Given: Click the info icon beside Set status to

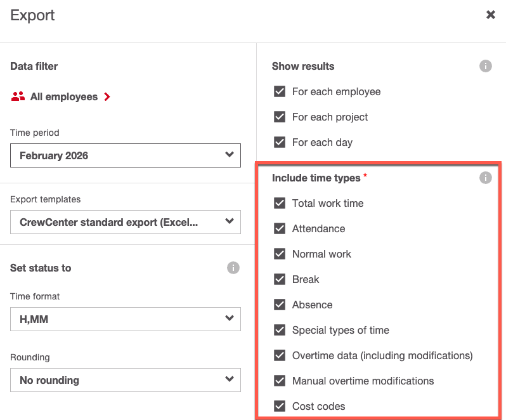Looking at the screenshot, I should 233,268.
